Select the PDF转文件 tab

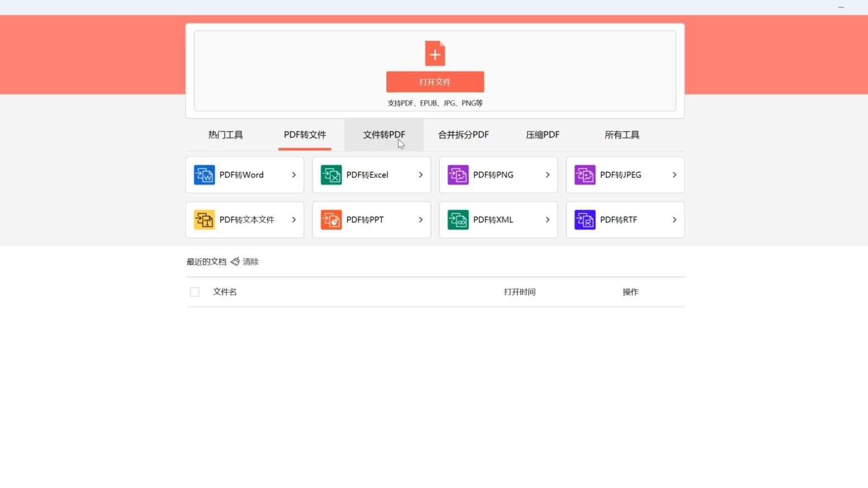(305, 135)
